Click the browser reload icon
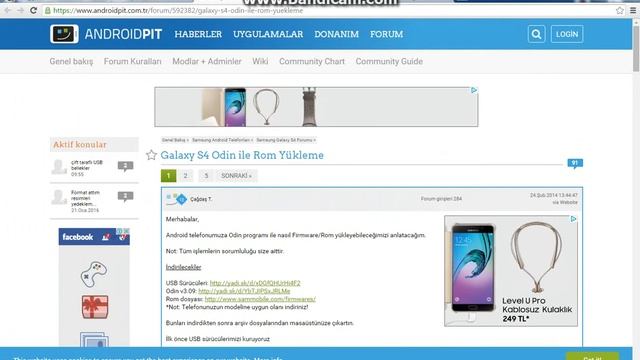This screenshot has width=640, height=360. [x=33, y=11]
